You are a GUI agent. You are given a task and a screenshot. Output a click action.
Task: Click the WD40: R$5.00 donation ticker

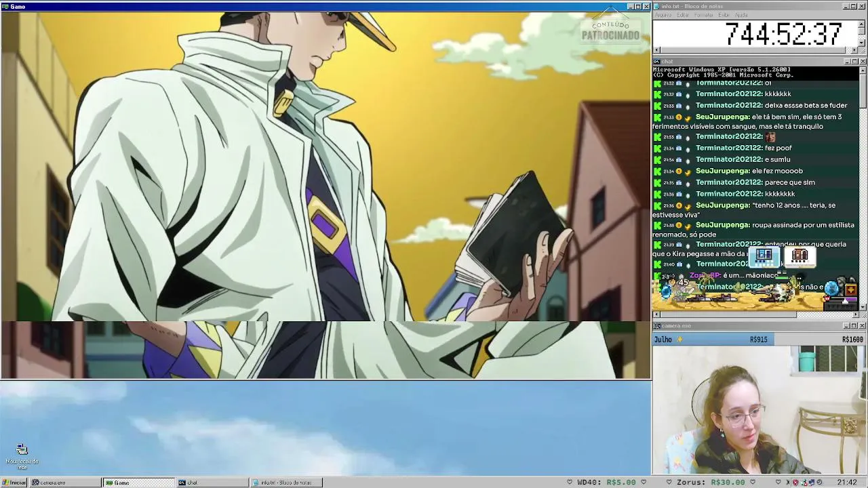pos(606,483)
